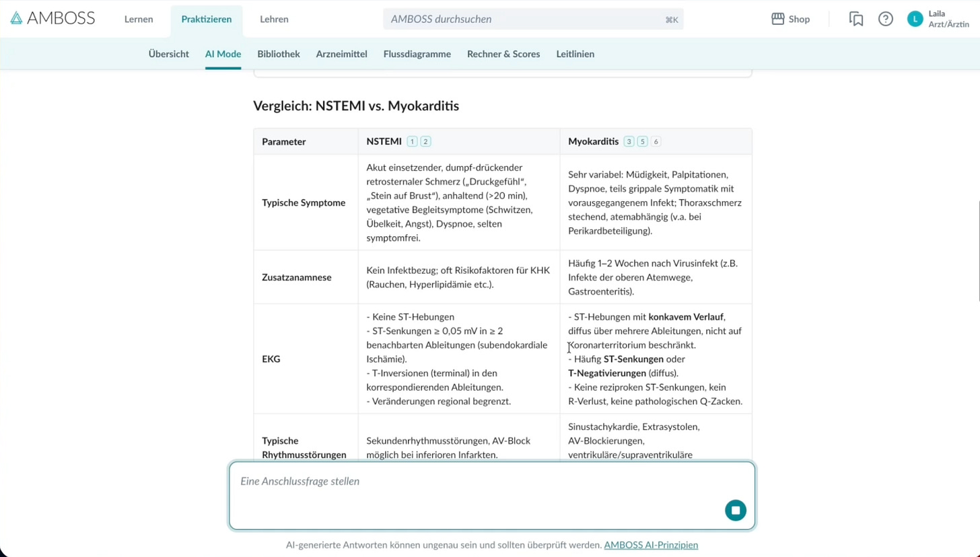
Task: Open the bookmarks icon in header
Action: point(856,19)
